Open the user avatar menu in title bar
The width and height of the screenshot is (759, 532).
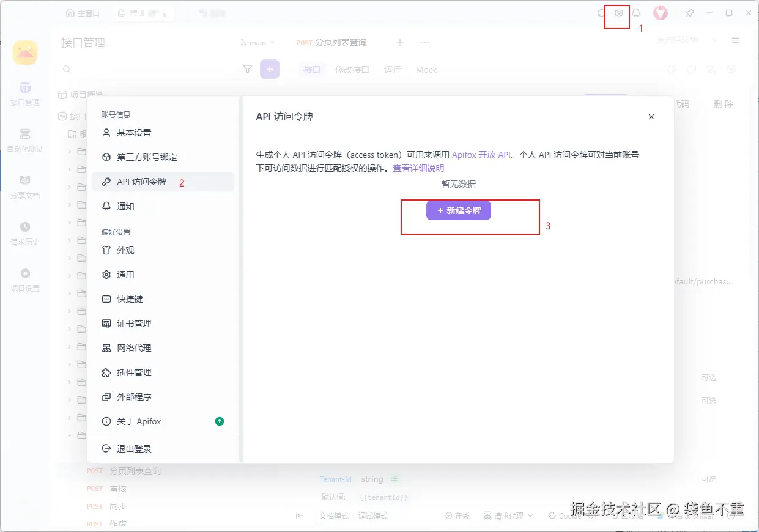point(660,13)
